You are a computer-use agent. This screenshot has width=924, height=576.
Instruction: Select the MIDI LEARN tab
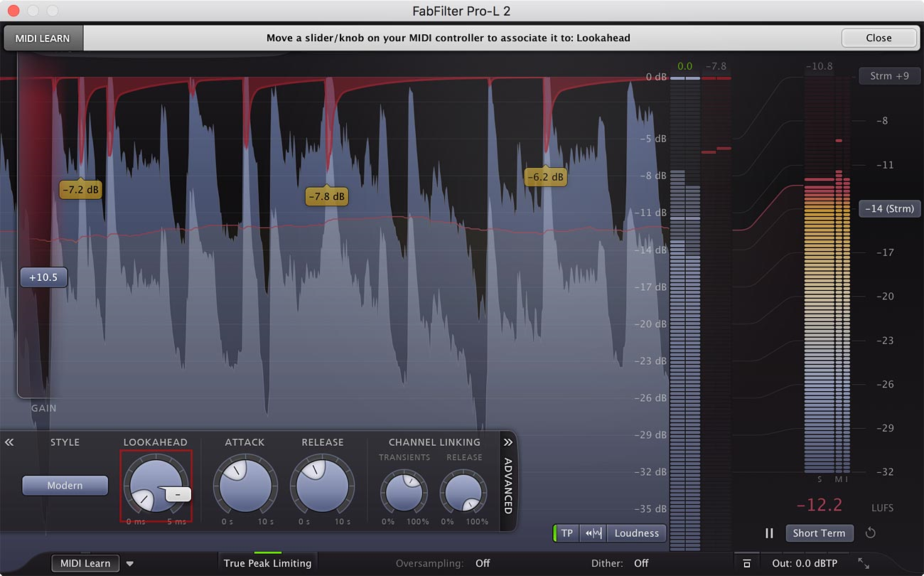(43, 38)
